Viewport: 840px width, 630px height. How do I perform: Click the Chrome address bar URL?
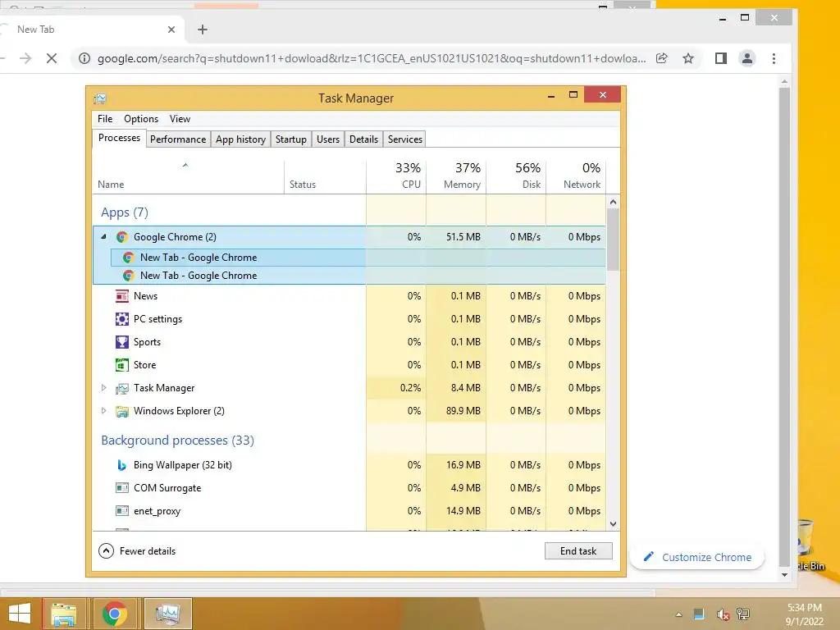pyautogui.click(x=372, y=58)
